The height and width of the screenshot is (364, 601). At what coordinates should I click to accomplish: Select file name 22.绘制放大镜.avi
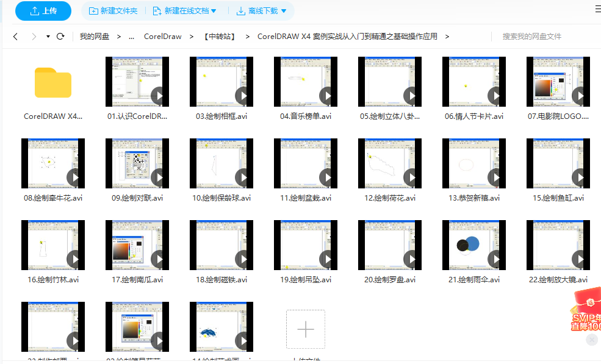[x=558, y=280]
